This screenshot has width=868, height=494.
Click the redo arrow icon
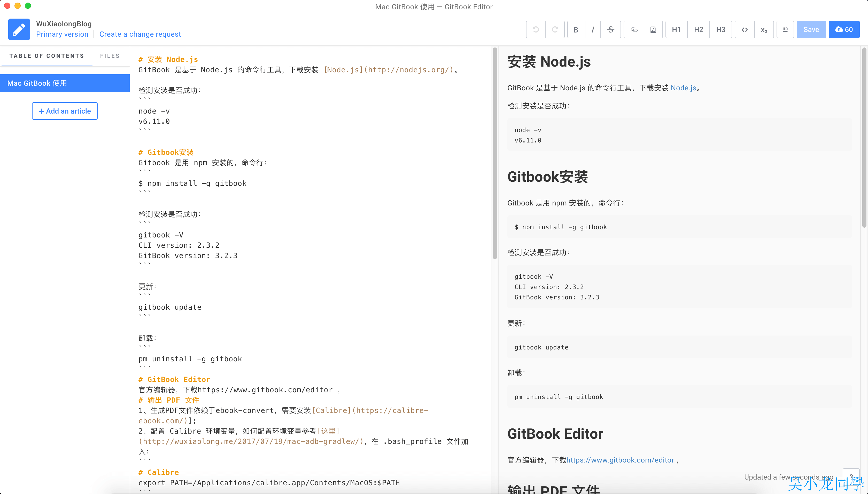pos(555,29)
